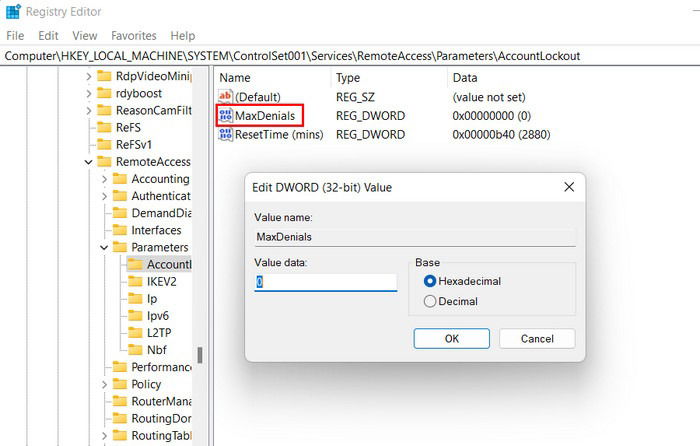Open the Favorites menu
Image resolution: width=700 pixels, height=446 pixels.
pyautogui.click(x=134, y=36)
